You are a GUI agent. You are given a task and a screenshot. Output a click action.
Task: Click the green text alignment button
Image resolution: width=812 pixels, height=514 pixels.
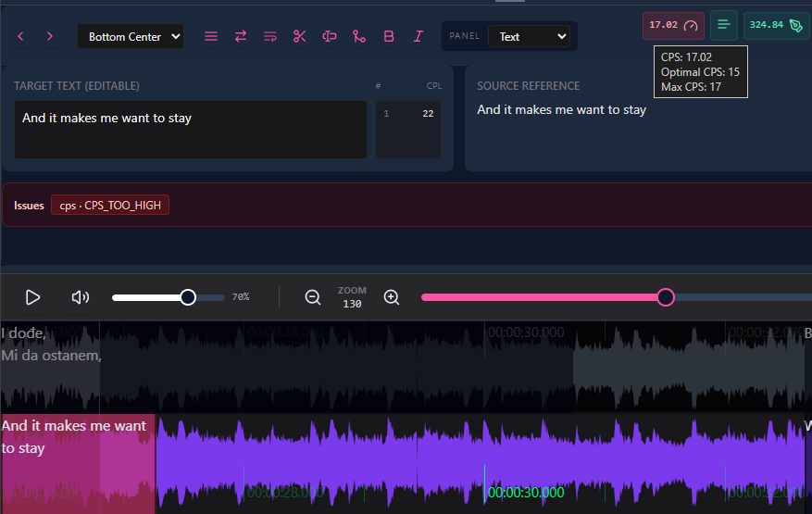click(723, 25)
